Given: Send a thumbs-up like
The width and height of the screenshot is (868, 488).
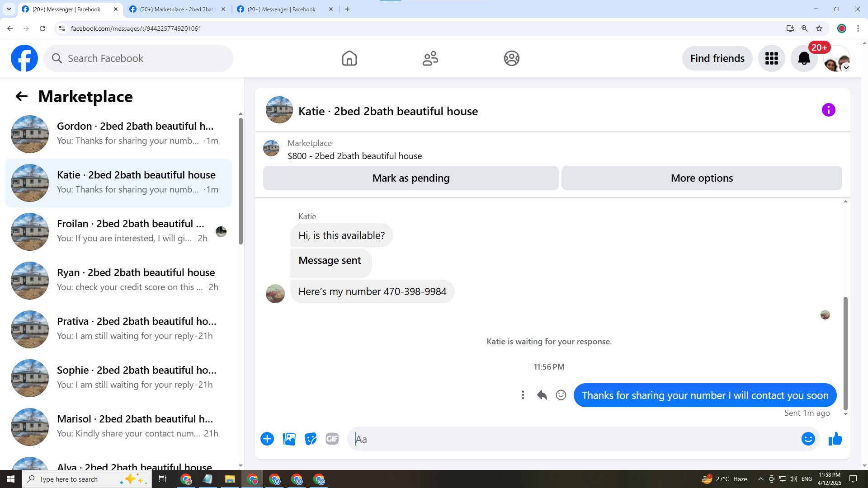Looking at the screenshot, I should [835, 439].
